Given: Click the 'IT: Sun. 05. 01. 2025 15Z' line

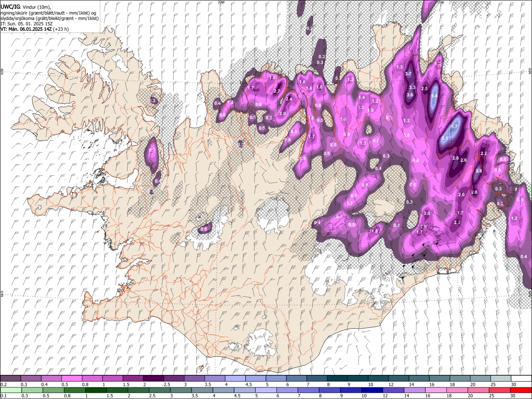Looking at the screenshot, I should pos(27,24).
